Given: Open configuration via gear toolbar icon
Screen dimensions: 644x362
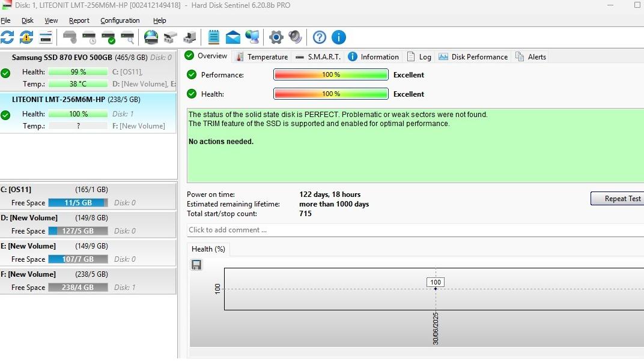Looking at the screenshot, I should coord(276,37).
